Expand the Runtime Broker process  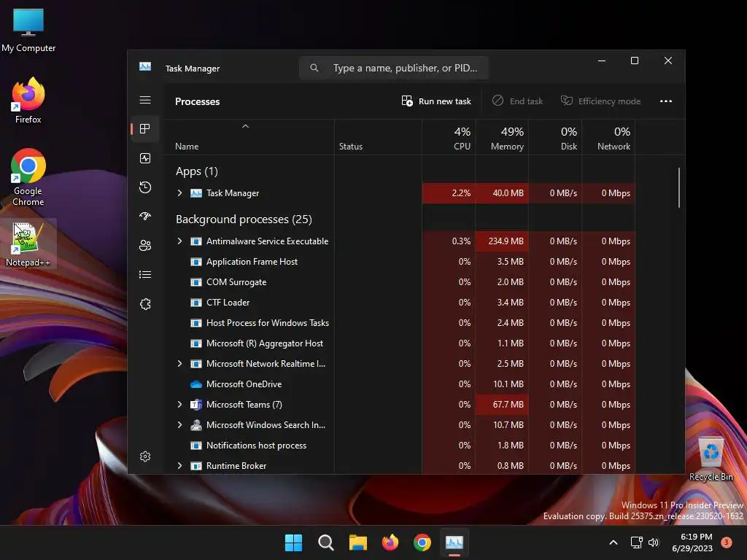179,466
